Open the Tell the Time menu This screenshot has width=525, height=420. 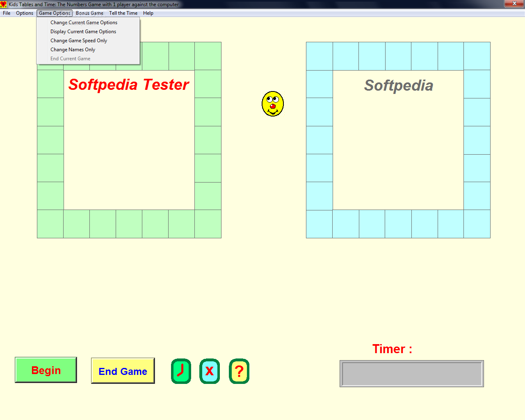point(123,13)
